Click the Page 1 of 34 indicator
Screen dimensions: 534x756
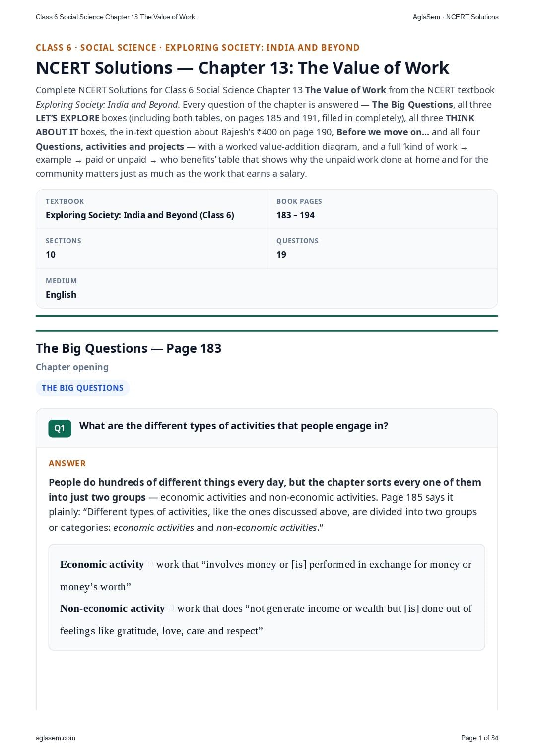click(x=479, y=738)
